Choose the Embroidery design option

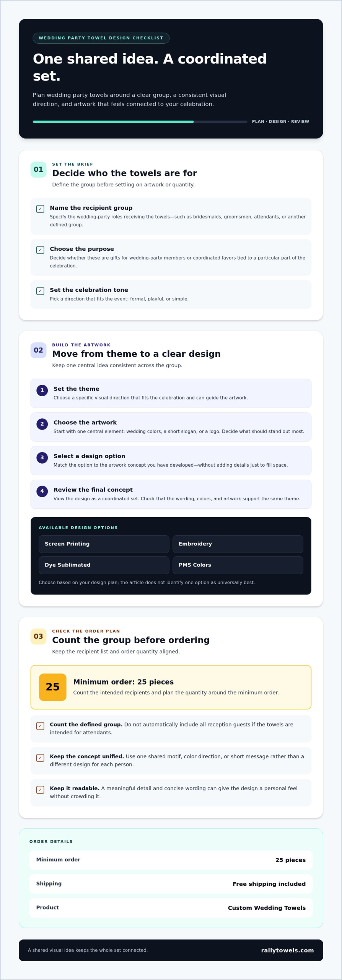pyautogui.click(x=238, y=544)
